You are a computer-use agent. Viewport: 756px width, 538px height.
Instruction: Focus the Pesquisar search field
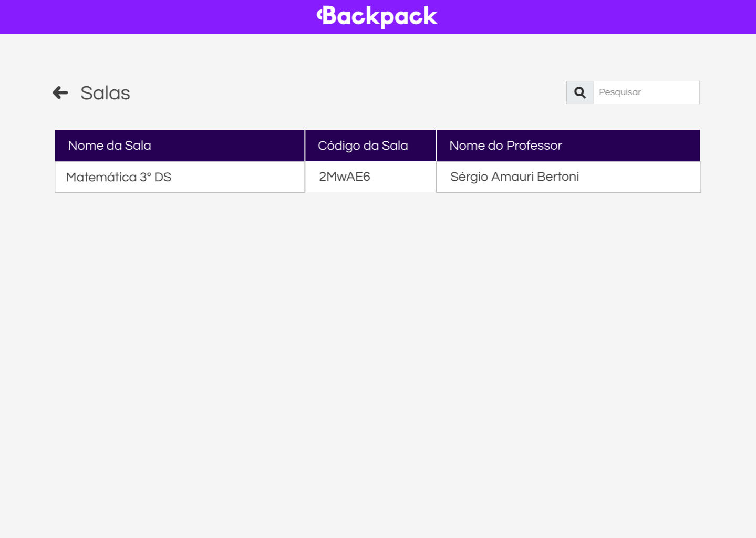646,92
